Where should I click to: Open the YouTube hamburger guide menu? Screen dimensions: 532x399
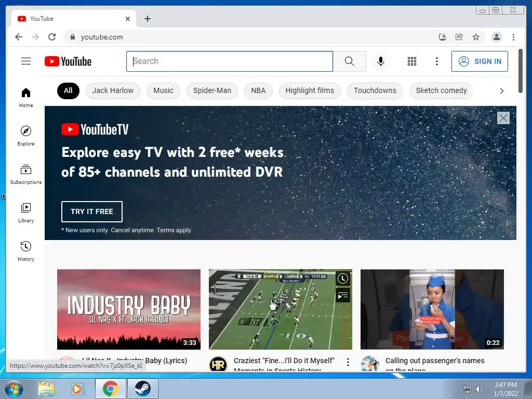click(26, 61)
